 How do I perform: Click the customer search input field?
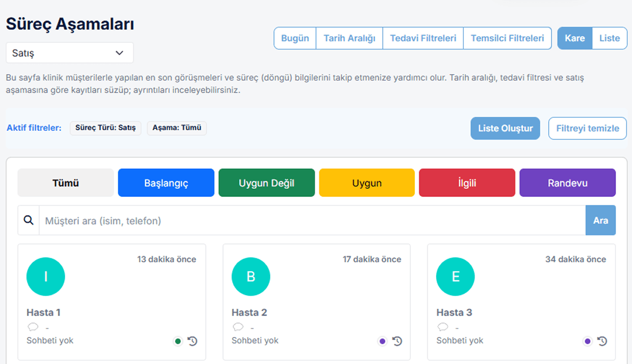287,220
